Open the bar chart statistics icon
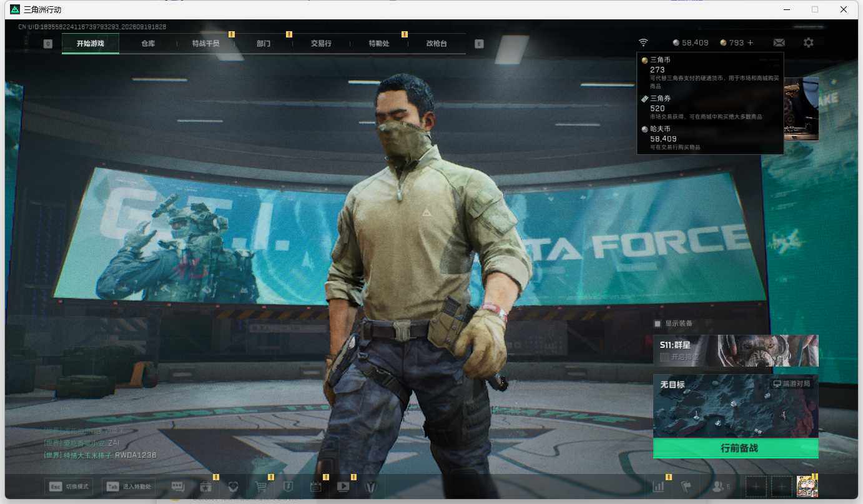863x504 pixels. pyautogui.click(x=658, y=487)
